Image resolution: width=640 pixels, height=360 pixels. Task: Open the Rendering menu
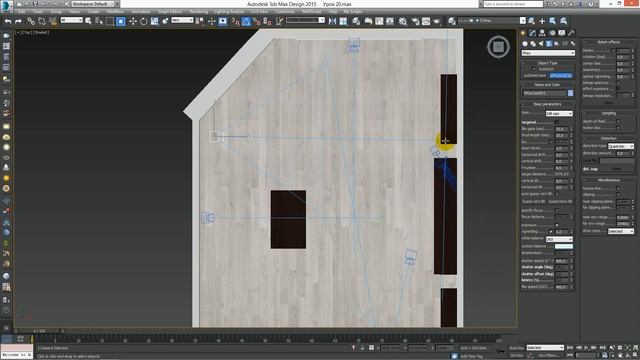(199, 12)
